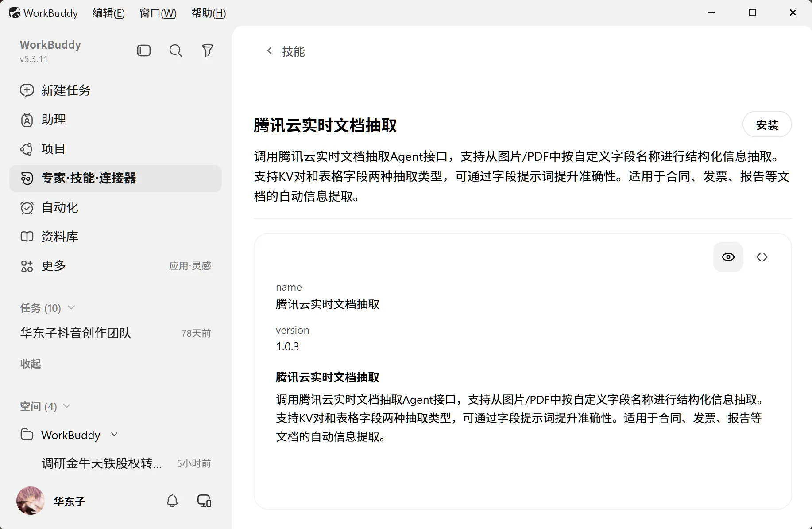Open 自动化 in the sidebar
The width and height of the screenshot is (812, 529).
[116, 207]
